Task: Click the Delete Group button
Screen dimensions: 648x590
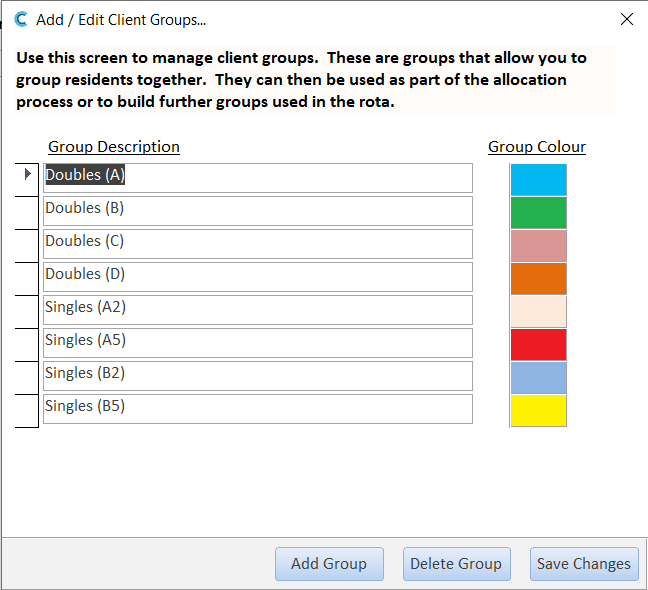Action: pos(456,564)
